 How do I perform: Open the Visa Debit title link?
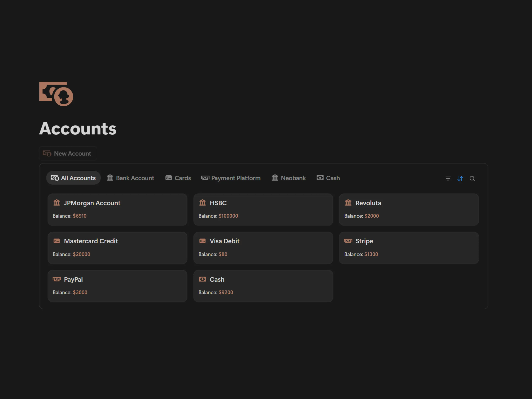pos(224,241)
